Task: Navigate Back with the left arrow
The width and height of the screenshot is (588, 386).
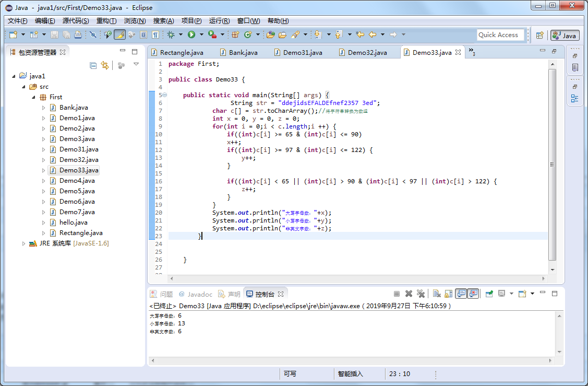Action: point(373,34)
